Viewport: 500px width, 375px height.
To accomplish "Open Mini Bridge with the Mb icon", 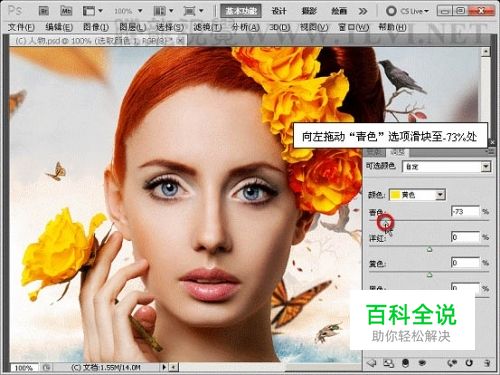I will coord(66,11).
